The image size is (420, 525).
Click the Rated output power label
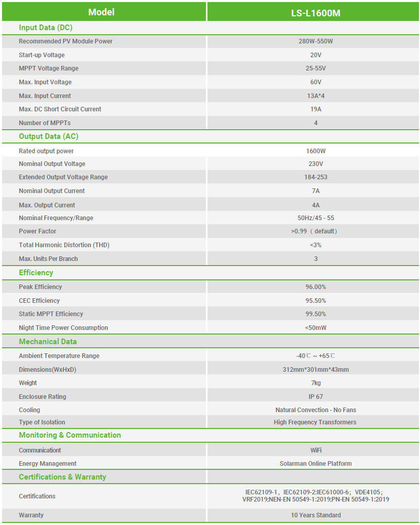click(x=46, y=151)
